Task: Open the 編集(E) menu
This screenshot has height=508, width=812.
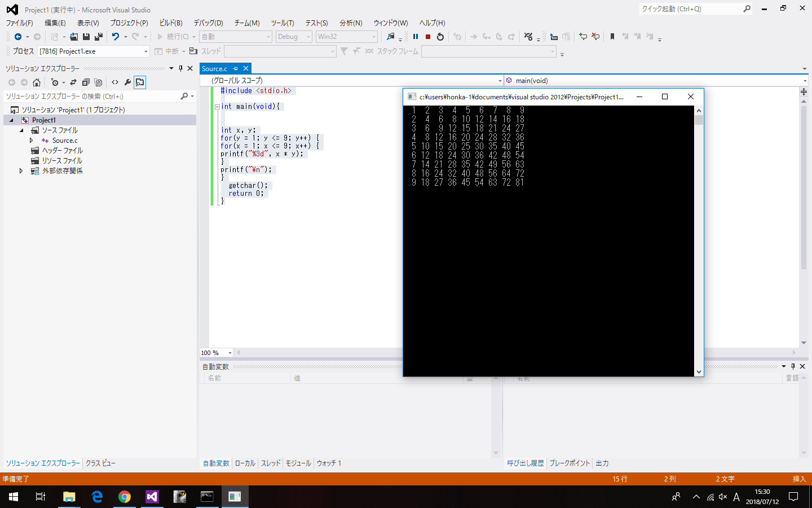Action: pyautogui.click(x=55, y=23)
